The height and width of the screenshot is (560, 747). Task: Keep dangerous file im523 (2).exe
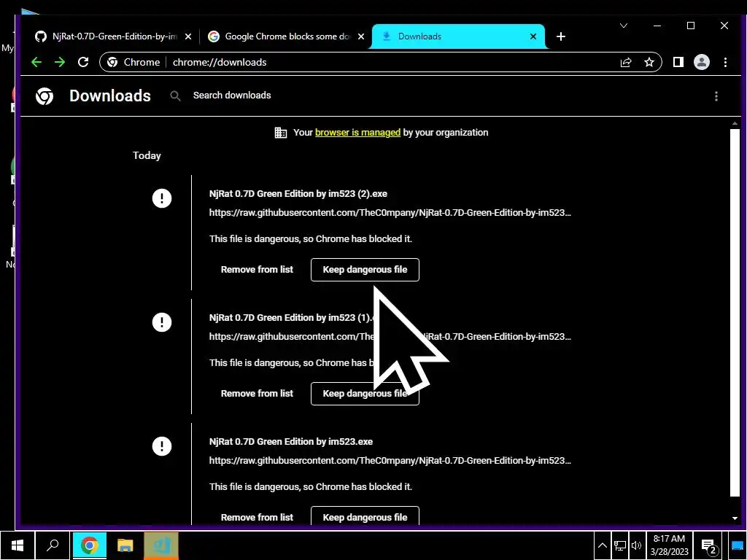tap(365, 270)
